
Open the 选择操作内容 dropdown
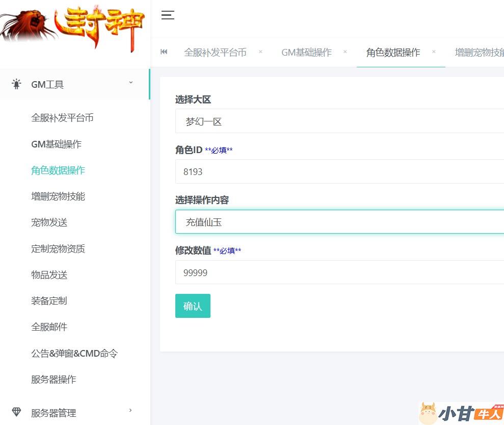coord(339,222)
